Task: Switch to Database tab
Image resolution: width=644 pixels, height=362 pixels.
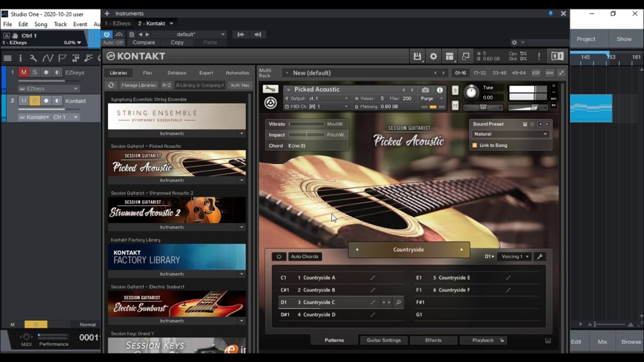Action: click(177, 73)
